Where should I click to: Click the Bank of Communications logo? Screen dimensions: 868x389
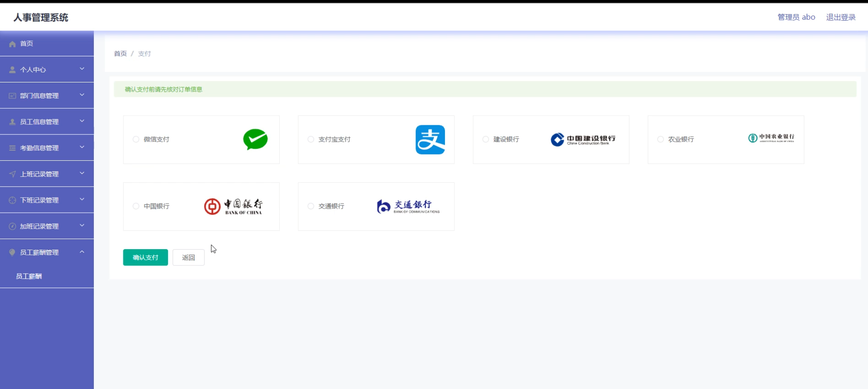(408, 206)
